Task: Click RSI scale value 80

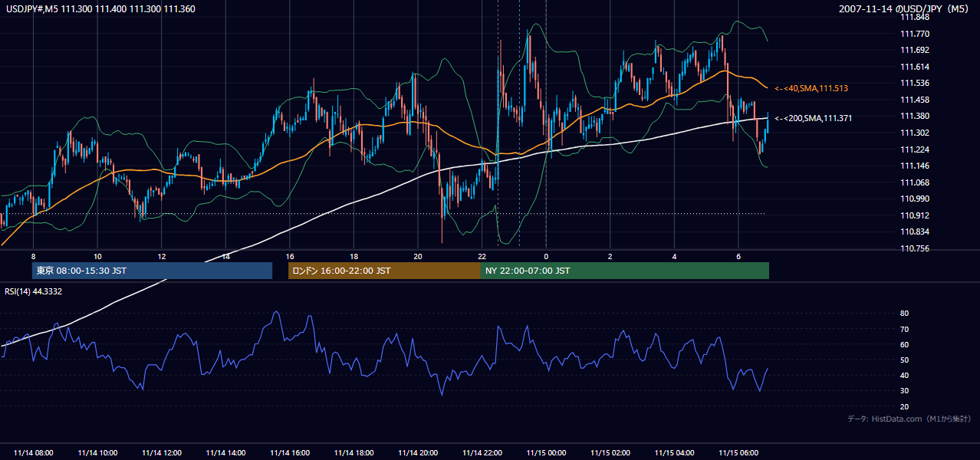Action: click(x=904, y=314)
